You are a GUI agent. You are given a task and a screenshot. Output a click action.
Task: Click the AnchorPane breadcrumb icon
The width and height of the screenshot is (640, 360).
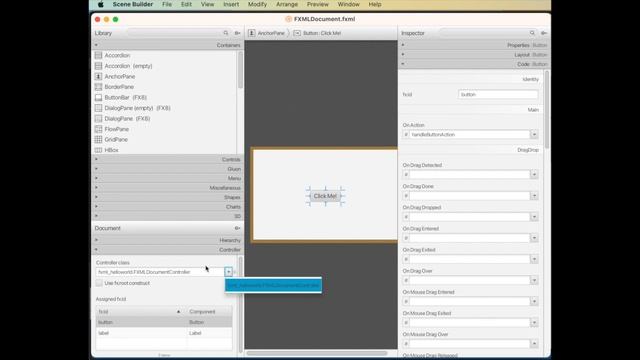[x=252, y=33]
